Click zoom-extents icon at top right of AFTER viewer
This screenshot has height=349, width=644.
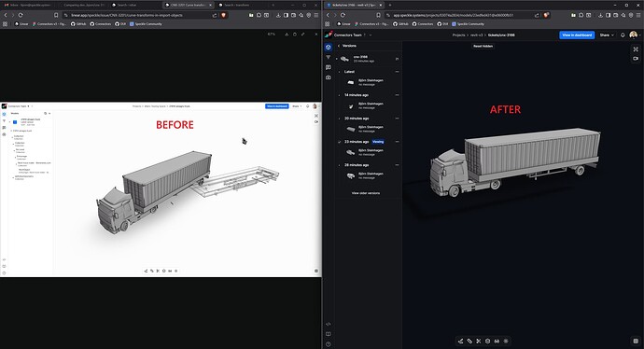click(636, 49)
